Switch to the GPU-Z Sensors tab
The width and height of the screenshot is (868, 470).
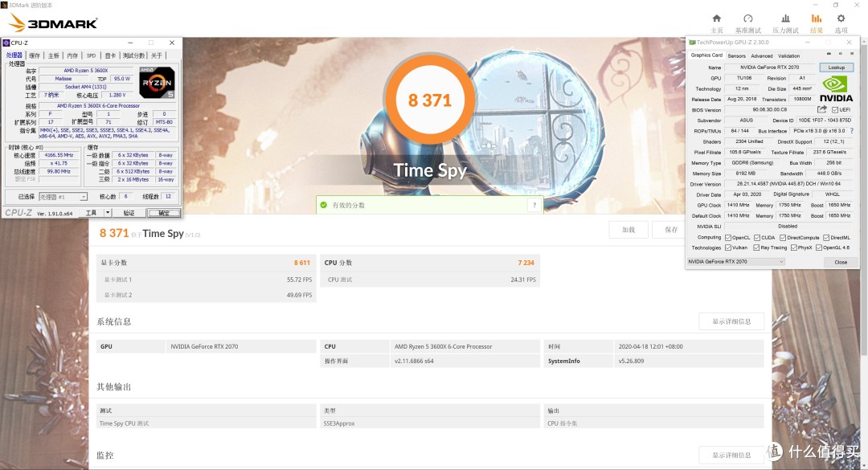pyautogui.click(x=736, y=56)
